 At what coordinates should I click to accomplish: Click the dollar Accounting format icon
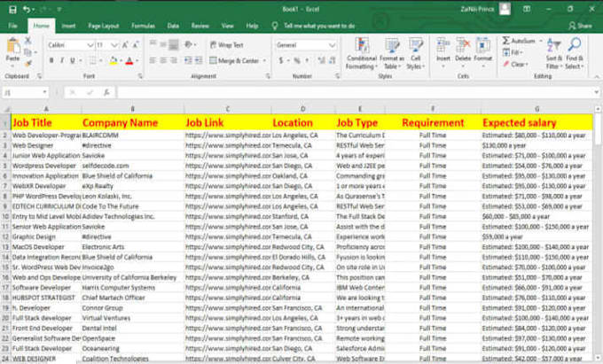281,60
